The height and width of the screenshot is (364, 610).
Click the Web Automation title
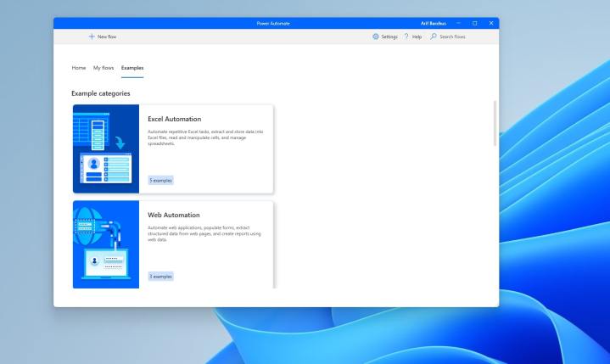tap(174, 215)
